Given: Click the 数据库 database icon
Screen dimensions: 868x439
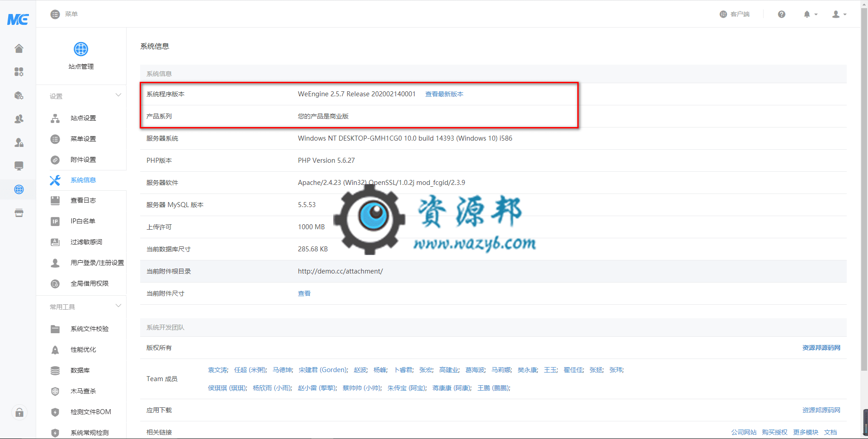Looking at the screenshot, I should (x=55, y=371).
